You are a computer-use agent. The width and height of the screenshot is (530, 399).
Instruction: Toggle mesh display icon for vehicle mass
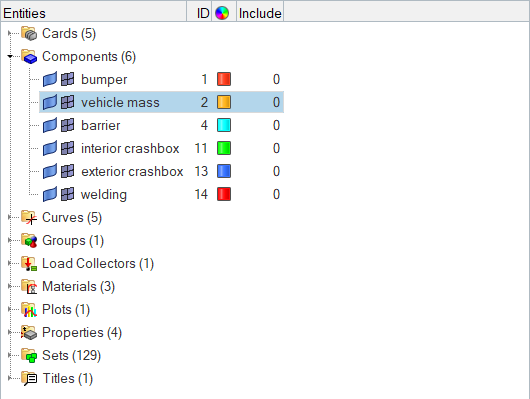(x=68, y=102)
